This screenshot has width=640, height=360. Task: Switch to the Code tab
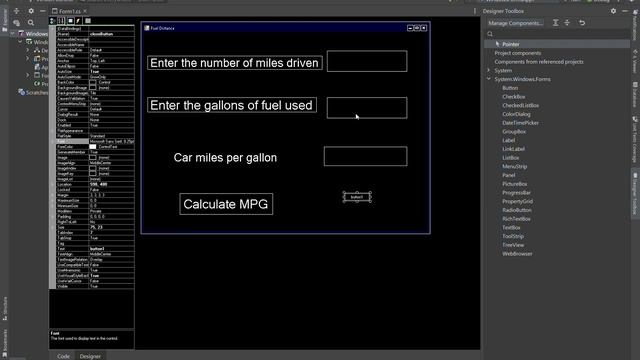coord(63,356)
